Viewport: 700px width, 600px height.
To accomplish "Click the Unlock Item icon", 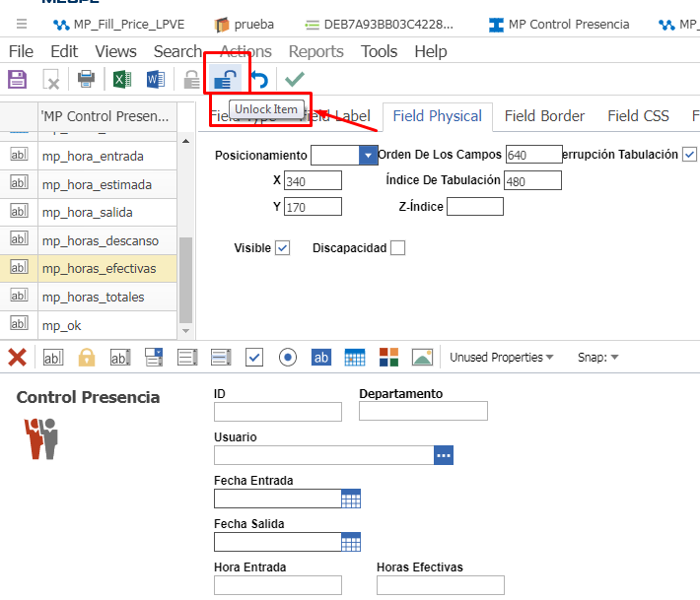I will 226,79.
